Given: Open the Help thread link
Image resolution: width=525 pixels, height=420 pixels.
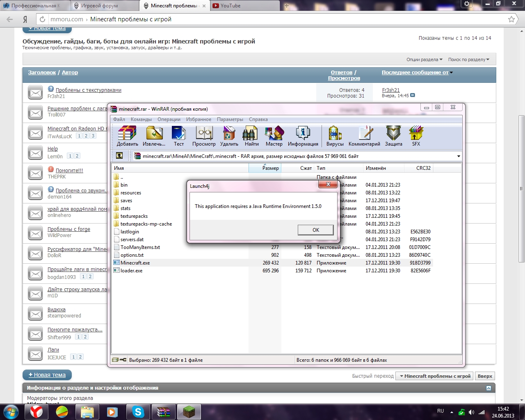Looking at the screenshot, I should [52, 149].
